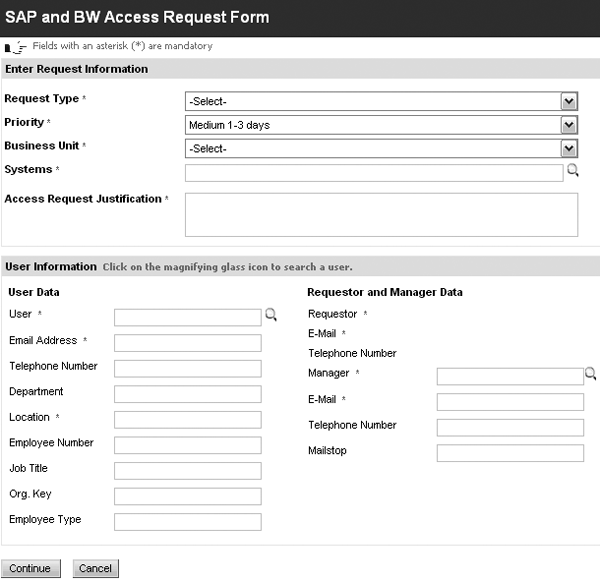Click the 'SAP and BW Access Request Form' title

137,18
